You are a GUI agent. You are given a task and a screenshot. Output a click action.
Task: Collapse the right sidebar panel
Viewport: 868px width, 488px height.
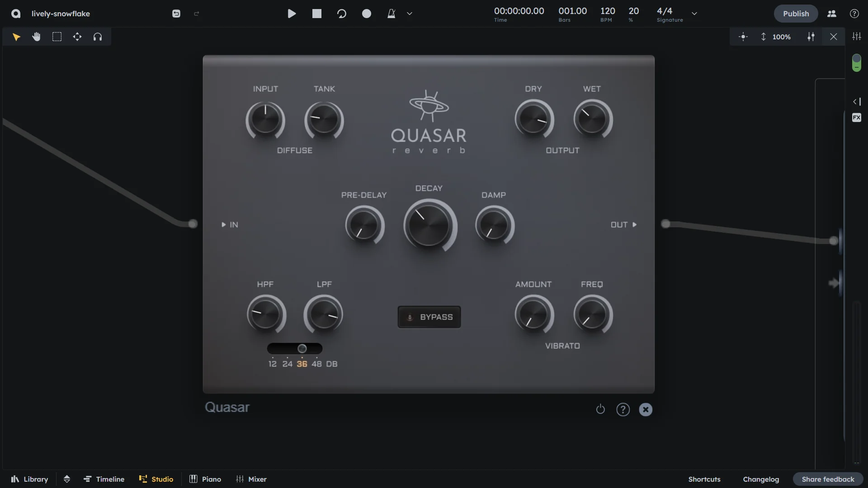(857, 102)
